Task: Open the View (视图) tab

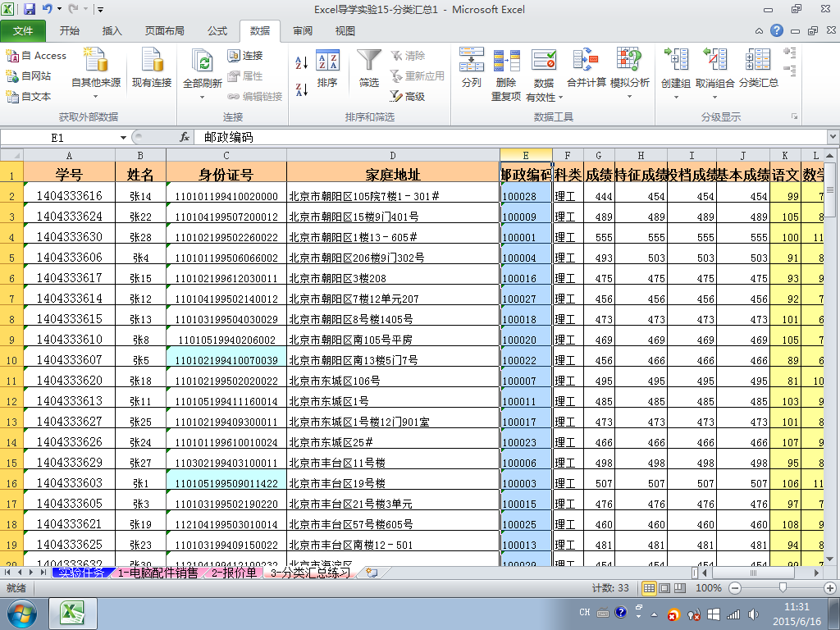Action: click(345, 31)
